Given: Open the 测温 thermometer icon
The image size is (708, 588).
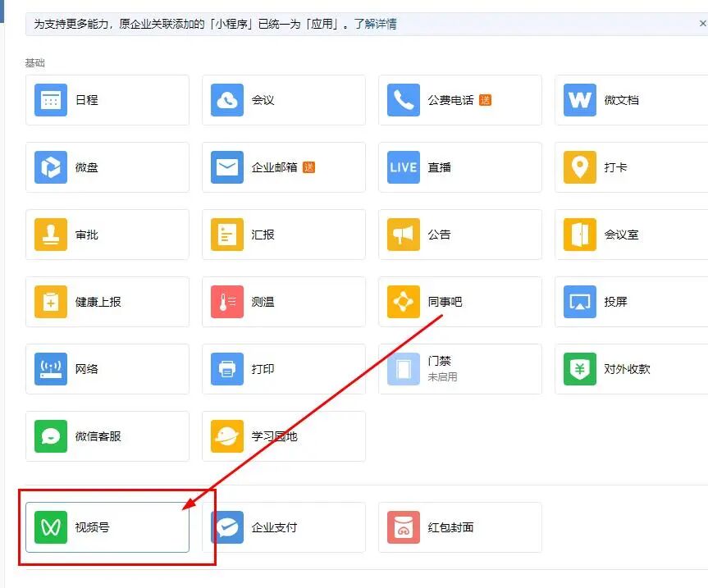Looking at the screenshot, I should [227, 302].
